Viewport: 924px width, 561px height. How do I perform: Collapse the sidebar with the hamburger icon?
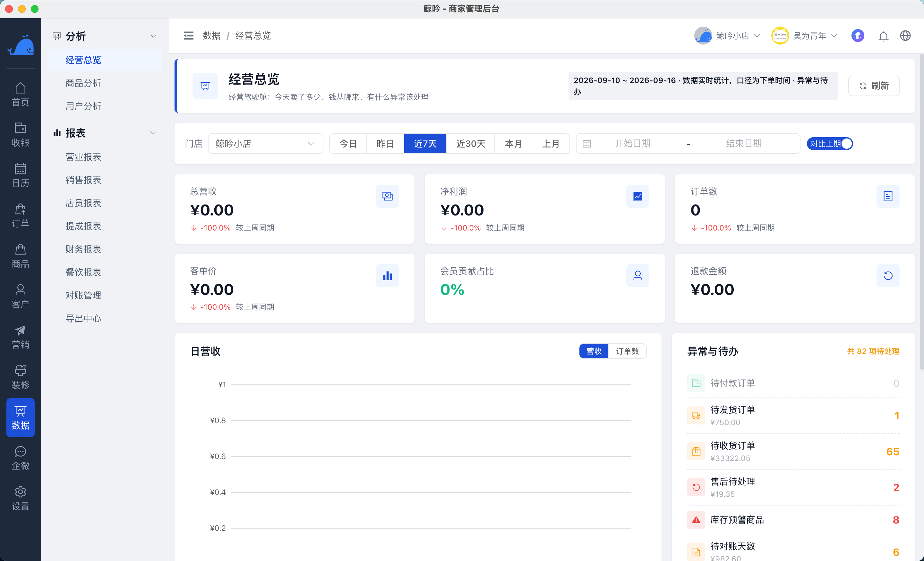189,36
